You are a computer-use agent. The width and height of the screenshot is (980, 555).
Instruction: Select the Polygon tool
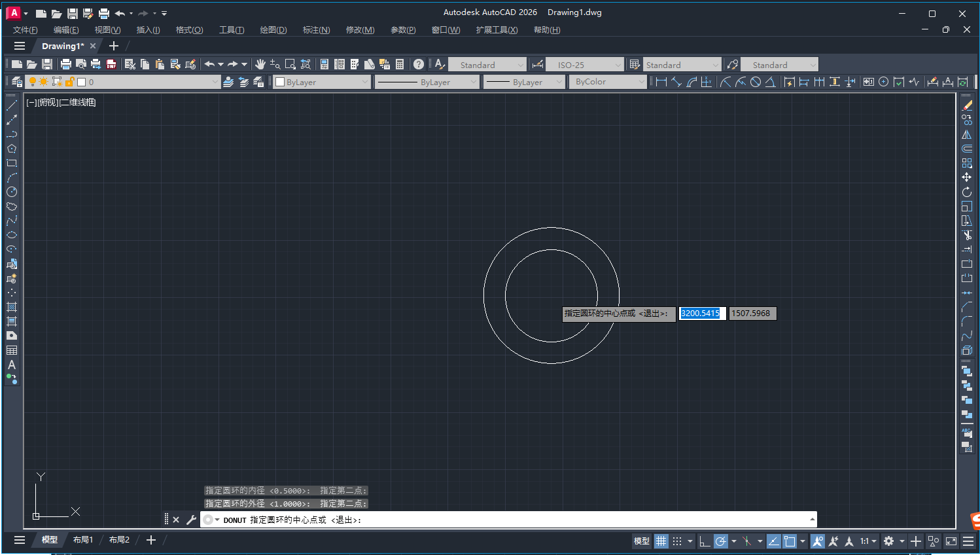(x=12, y=149)
